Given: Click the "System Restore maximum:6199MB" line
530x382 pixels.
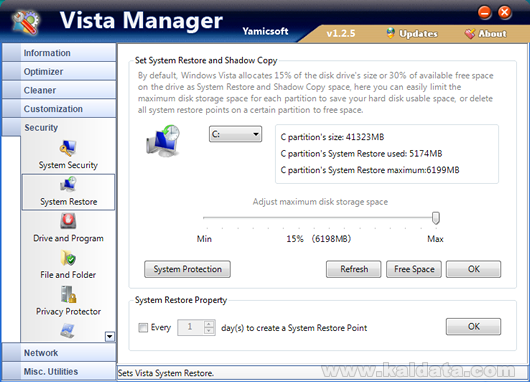Looking at the screenshot, I should [x=370, y=170].
